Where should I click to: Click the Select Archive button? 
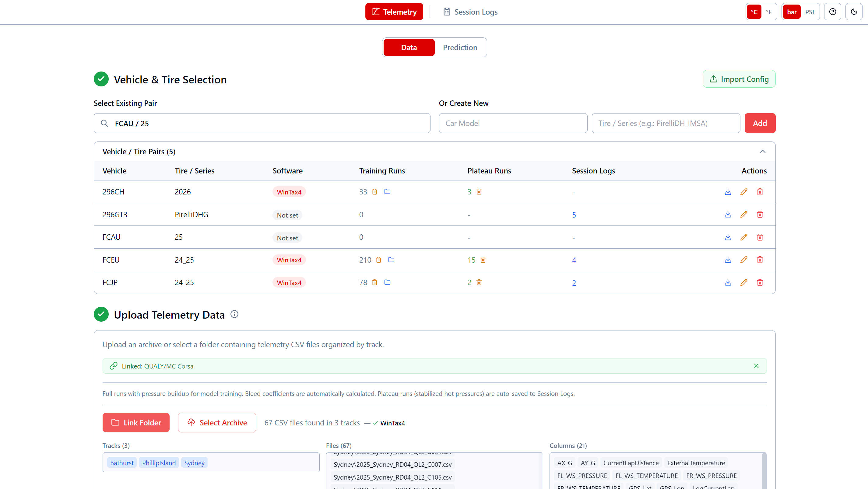[x=217, y=423]
